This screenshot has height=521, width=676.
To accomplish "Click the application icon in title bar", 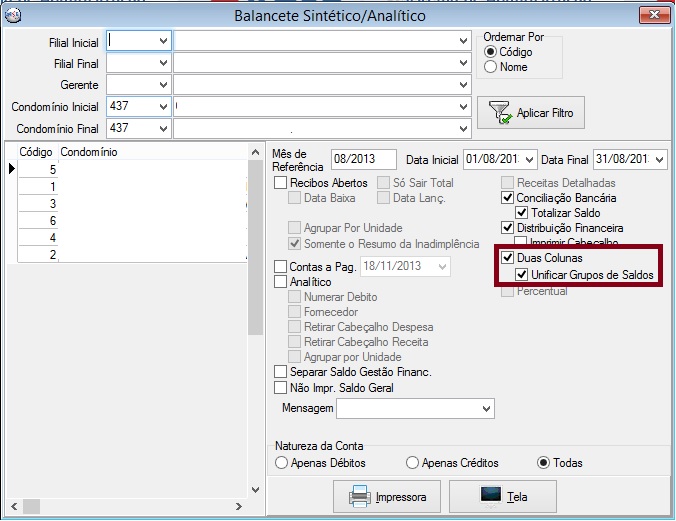I will (13, 15).
